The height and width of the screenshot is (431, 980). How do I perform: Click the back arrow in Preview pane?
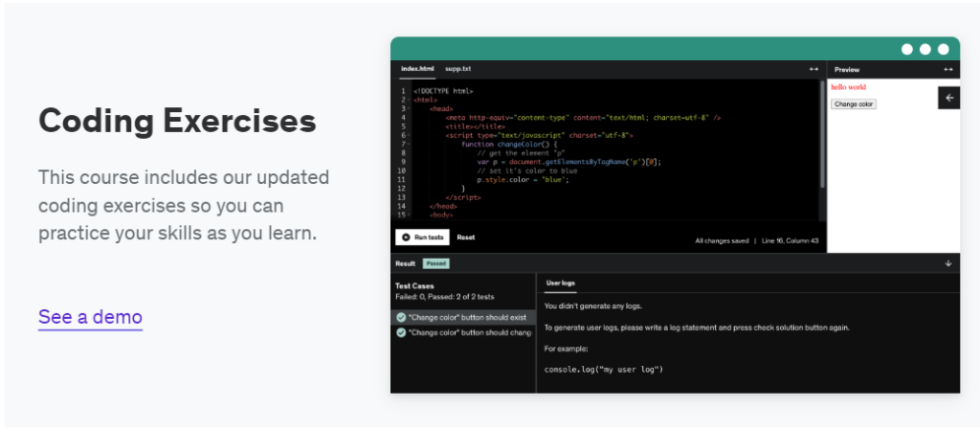click(949, 98)
